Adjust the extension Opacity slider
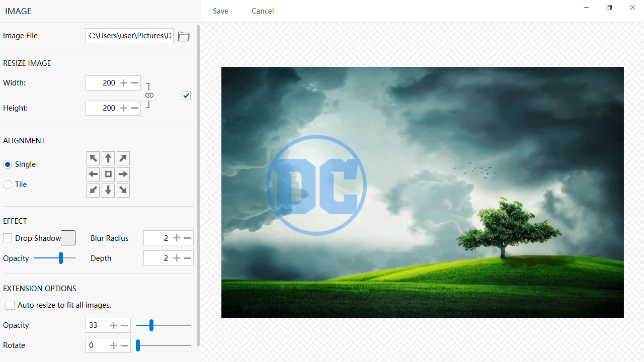 [x=164, y=325]
